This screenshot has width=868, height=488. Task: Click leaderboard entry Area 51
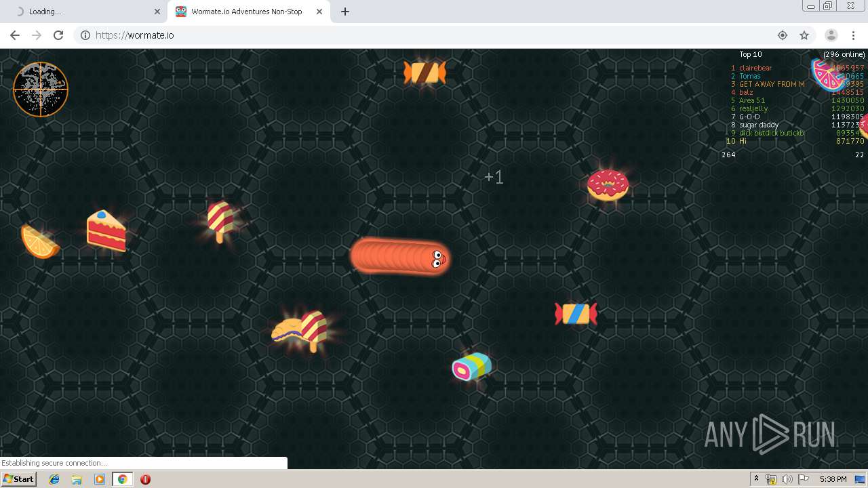pyautogui.click(x=752, y=100)
